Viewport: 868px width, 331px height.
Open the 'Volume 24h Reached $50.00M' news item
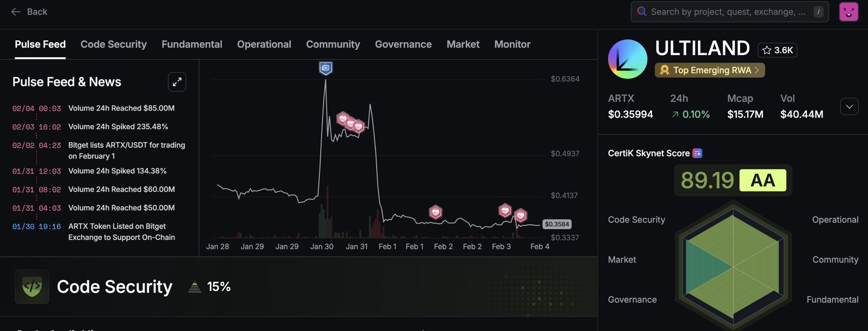[122, 208]
